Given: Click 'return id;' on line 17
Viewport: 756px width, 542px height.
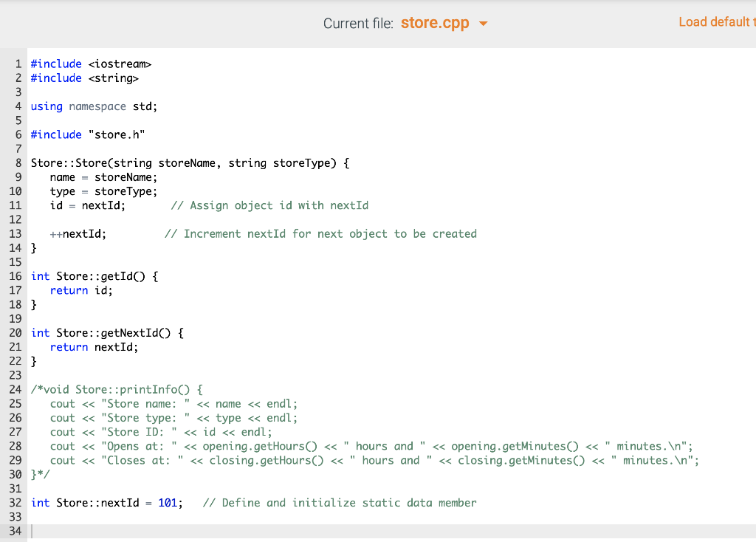Looking at the screenshot, I should coord(81,290).
